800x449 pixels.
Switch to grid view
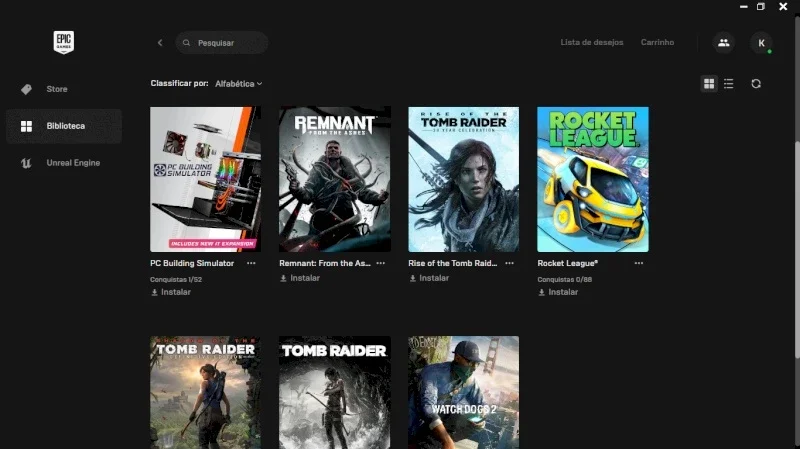click(x=709, y=84)
